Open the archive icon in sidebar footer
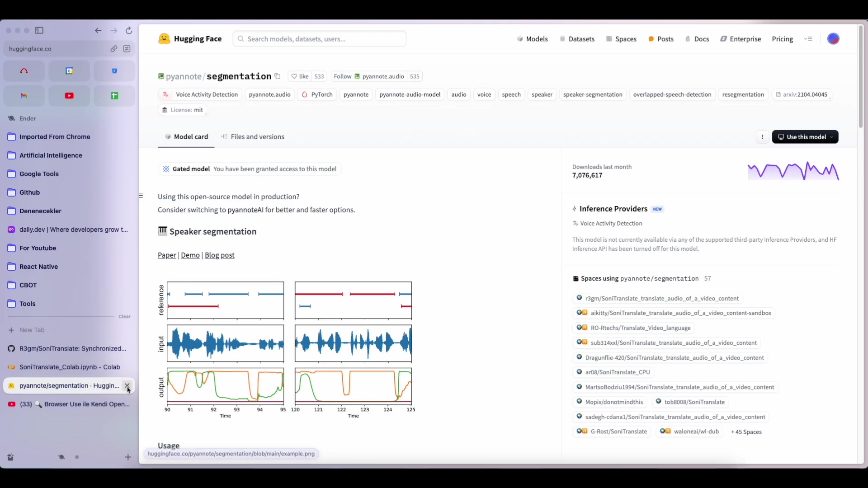 (11, 457)
